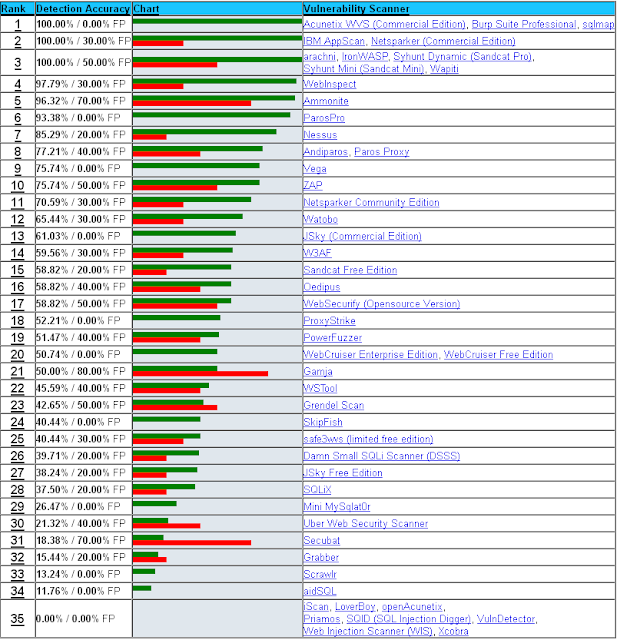The width and height of the screenshot is (617, 640).
Task: Open WebCruiser Enterprise Edition link
Action: coord(371,355)
